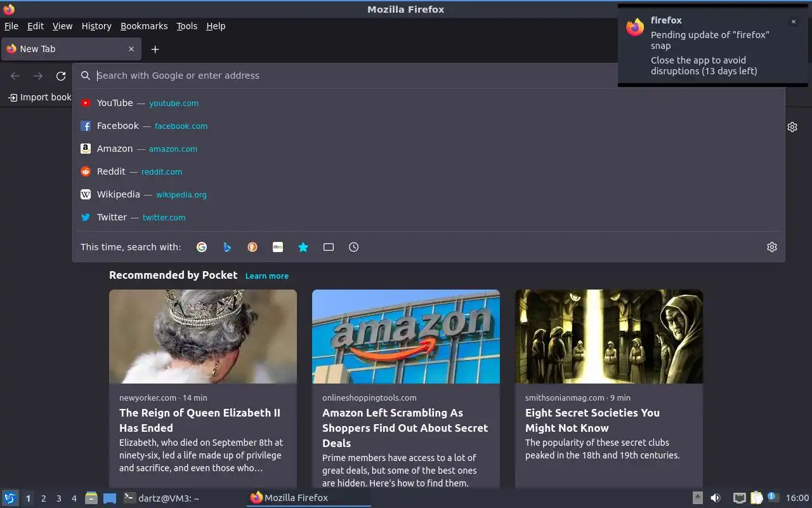Switch to workspace 2
The height and width of the screenshot is (508, 812).
(x=43, y=498)
